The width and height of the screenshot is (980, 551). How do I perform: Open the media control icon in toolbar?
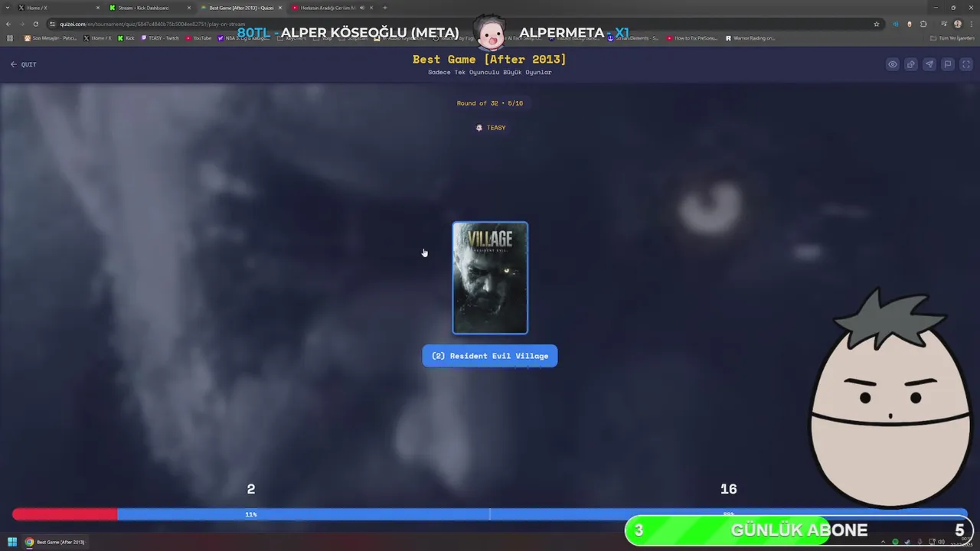(944, 24)
